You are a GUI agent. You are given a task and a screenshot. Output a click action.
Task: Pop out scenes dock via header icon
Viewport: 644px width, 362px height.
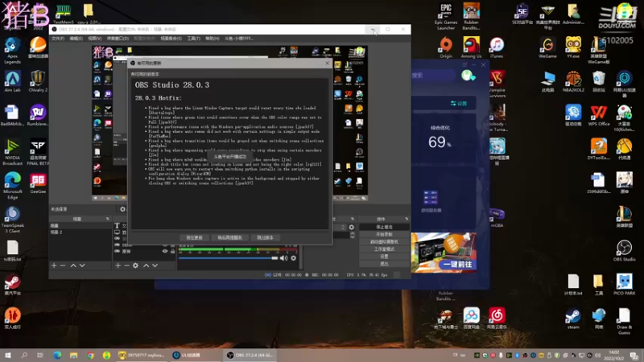pyautogui.click(x=108, y=219)
